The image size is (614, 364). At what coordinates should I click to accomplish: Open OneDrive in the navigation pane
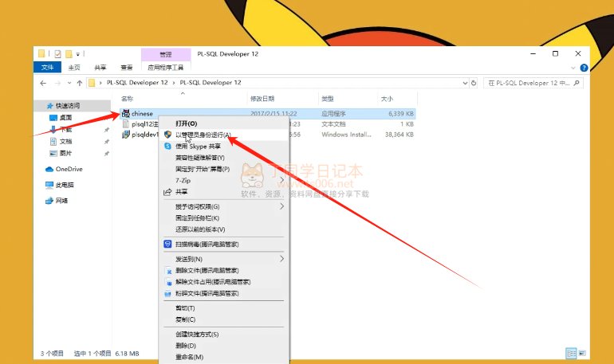coord(69,169)
